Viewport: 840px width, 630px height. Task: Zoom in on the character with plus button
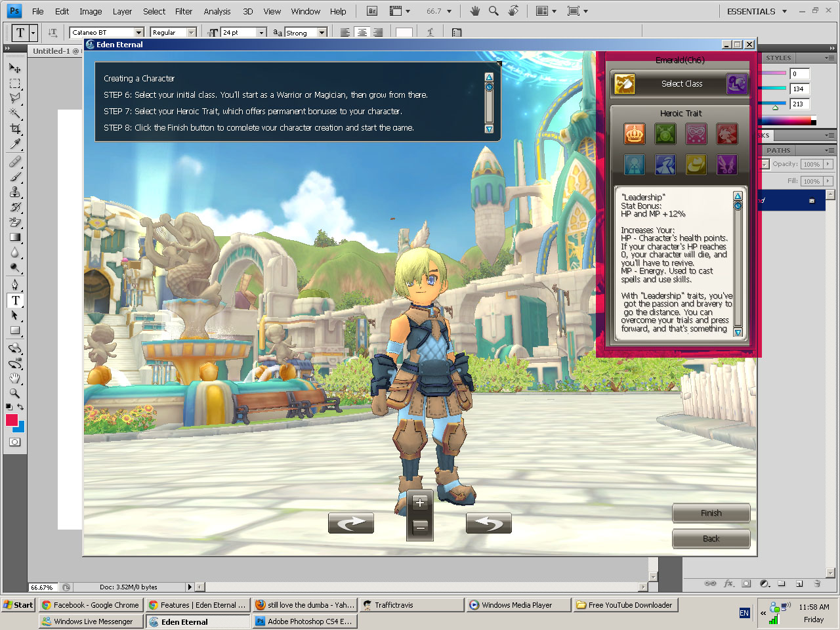click(x=420, y=503)
